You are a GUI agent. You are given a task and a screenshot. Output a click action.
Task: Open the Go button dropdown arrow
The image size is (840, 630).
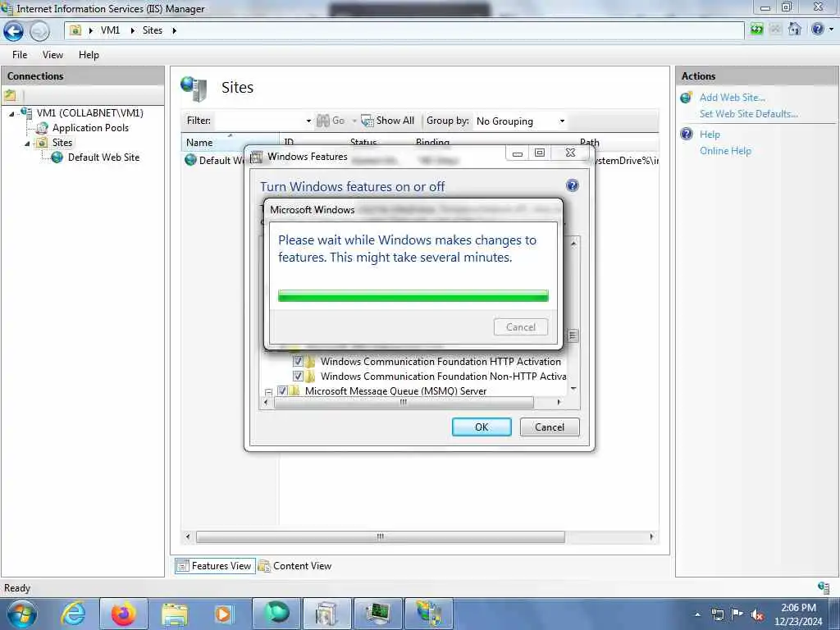pyautogui.click(x=354, y=121)
